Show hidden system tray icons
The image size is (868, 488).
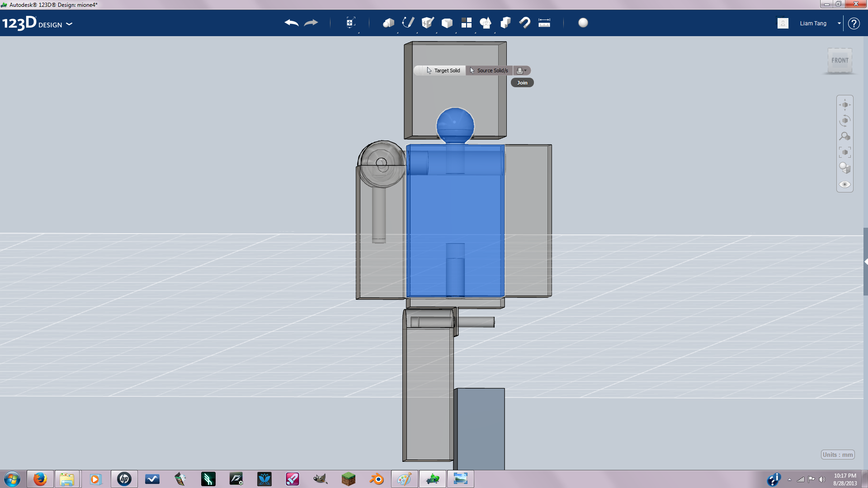pyautogui.click(x=789, y=479)
